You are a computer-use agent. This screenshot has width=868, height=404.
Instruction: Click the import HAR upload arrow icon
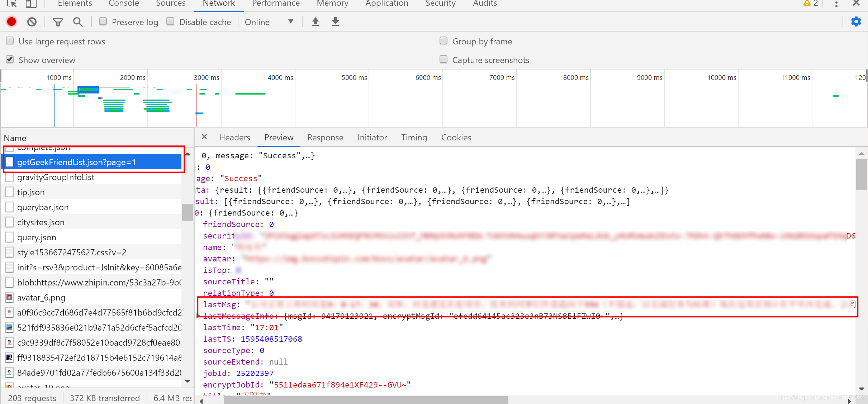coord(315,22)
